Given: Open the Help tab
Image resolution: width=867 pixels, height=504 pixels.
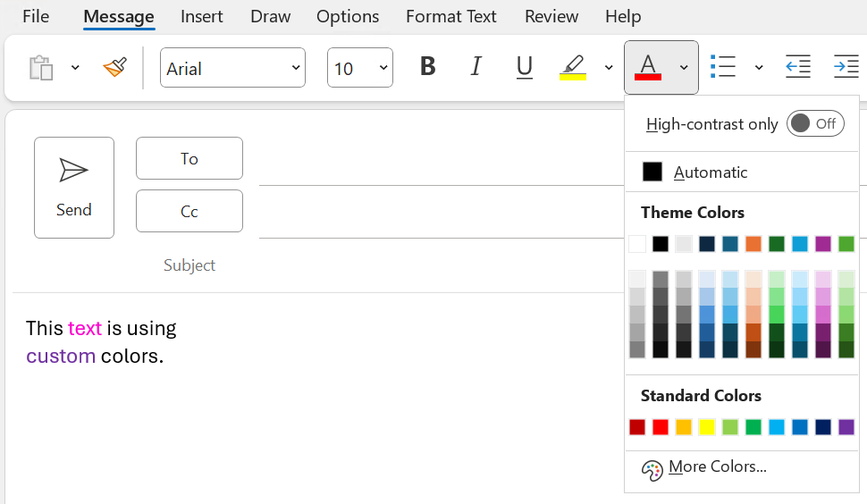Looking at the screenshot, I should pyautogui.click(x=623, y=17).
